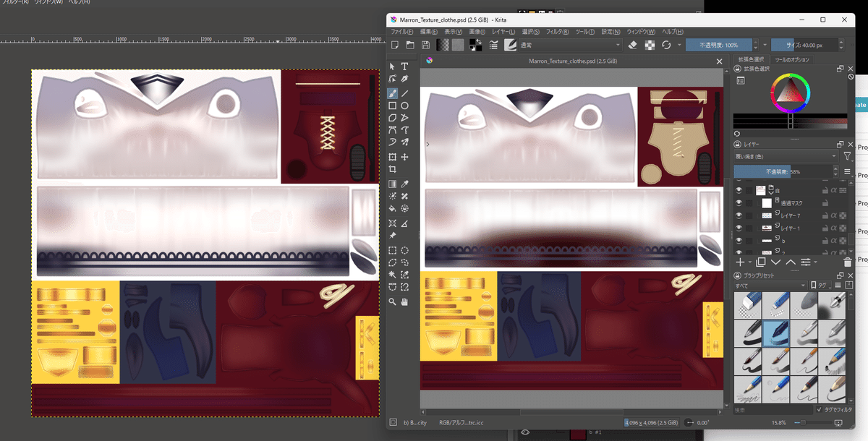868x441 pixels.
Task: Select the Elliptical Selection tool
Action: (x=405, y=252)
